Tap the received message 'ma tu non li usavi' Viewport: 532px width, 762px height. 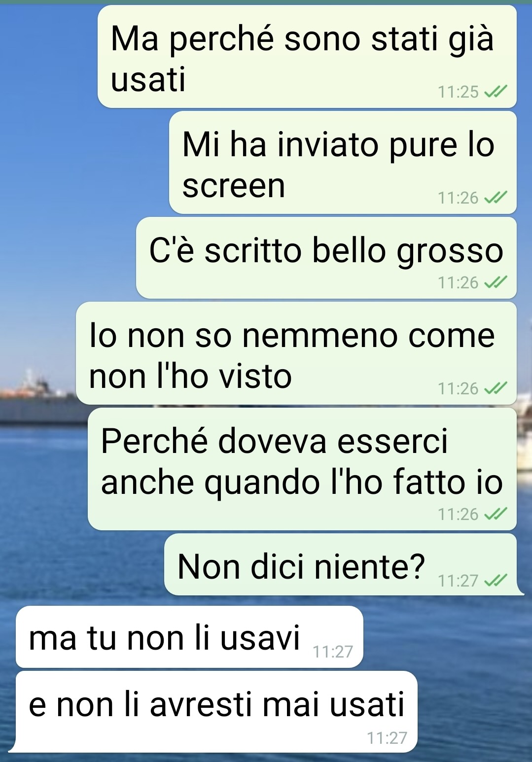189,637
